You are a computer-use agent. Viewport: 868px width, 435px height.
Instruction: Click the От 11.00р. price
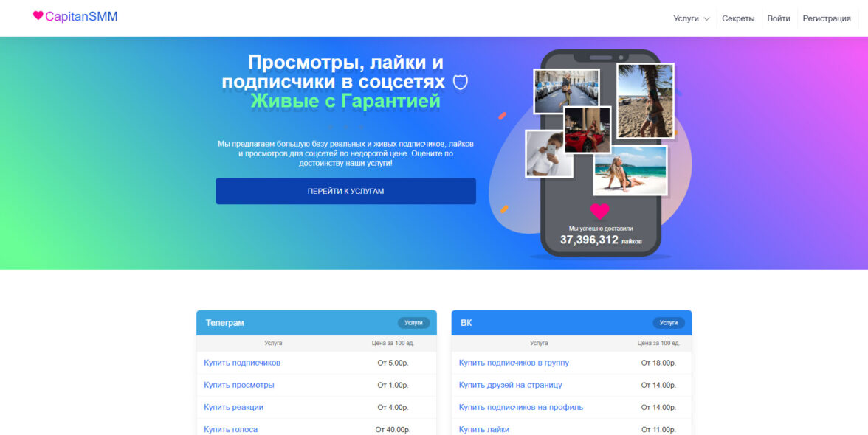click(658, 430)
